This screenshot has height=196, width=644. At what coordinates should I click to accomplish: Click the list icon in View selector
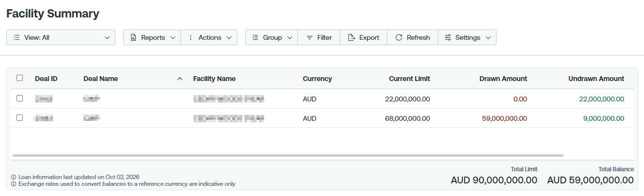pyautogui.click(x=17, y=37)
